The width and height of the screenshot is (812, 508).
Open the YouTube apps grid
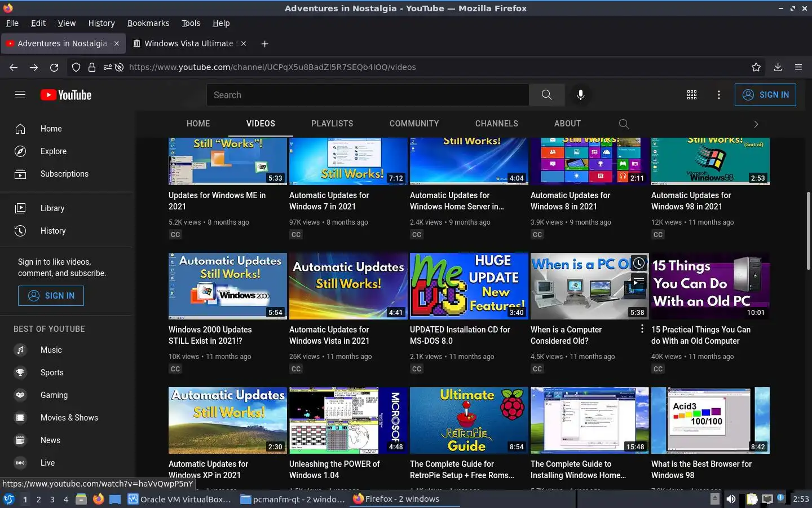point(692,95)
